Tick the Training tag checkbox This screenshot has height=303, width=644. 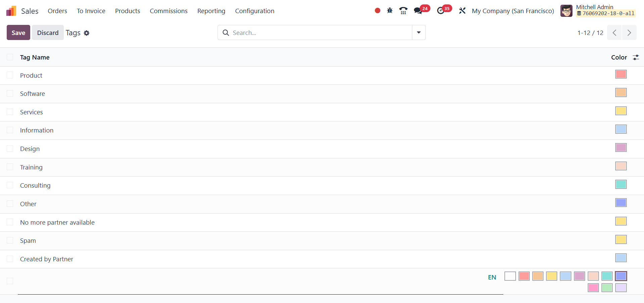point(10,167)
